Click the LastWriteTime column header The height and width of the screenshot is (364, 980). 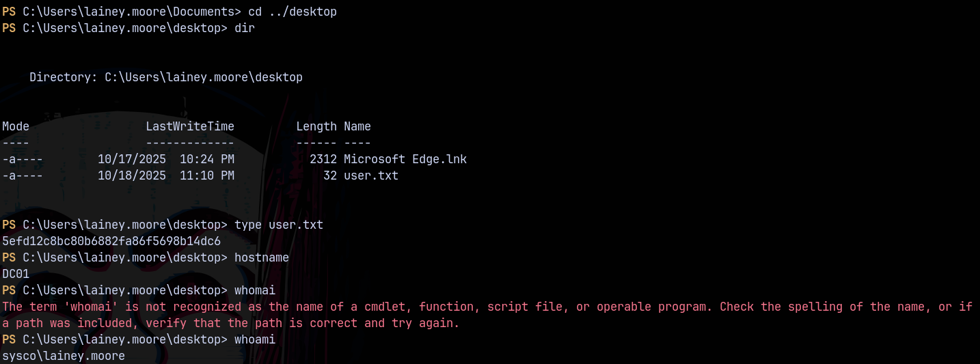[x=189, y=126]
